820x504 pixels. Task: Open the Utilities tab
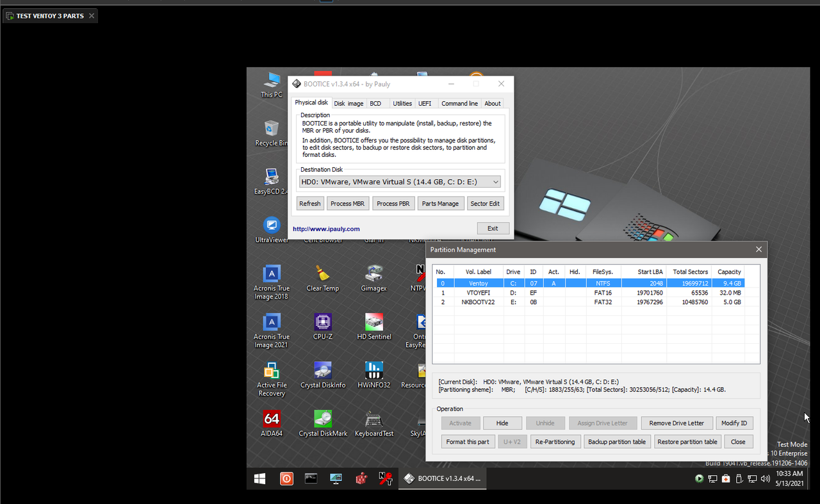[x=402, y=103]
